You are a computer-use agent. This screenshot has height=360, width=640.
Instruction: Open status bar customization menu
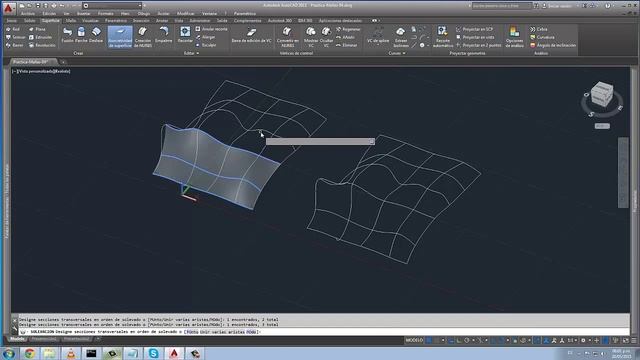(x=634, y=340)
